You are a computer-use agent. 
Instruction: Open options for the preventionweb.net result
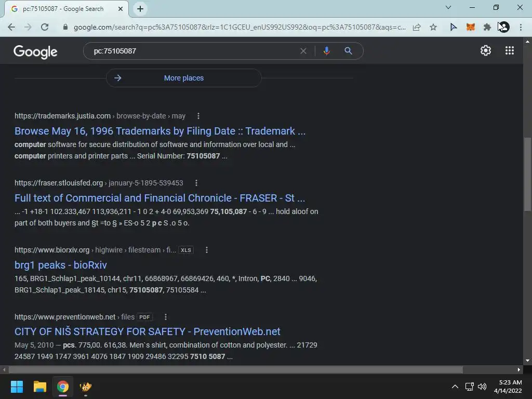pos(166,317)
